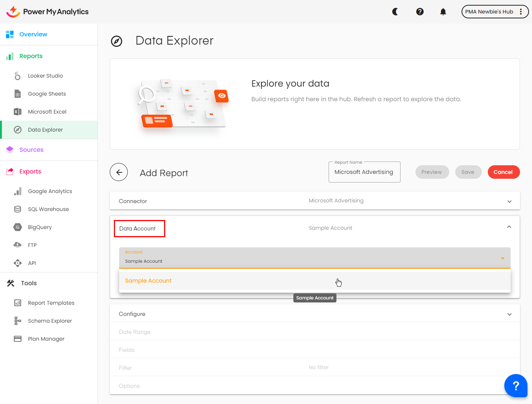Navigate to Schema Explorer tool
Image resolution: width=532 pixels, height=404 pixels.
pyautogui.click(x=50, y=321)
